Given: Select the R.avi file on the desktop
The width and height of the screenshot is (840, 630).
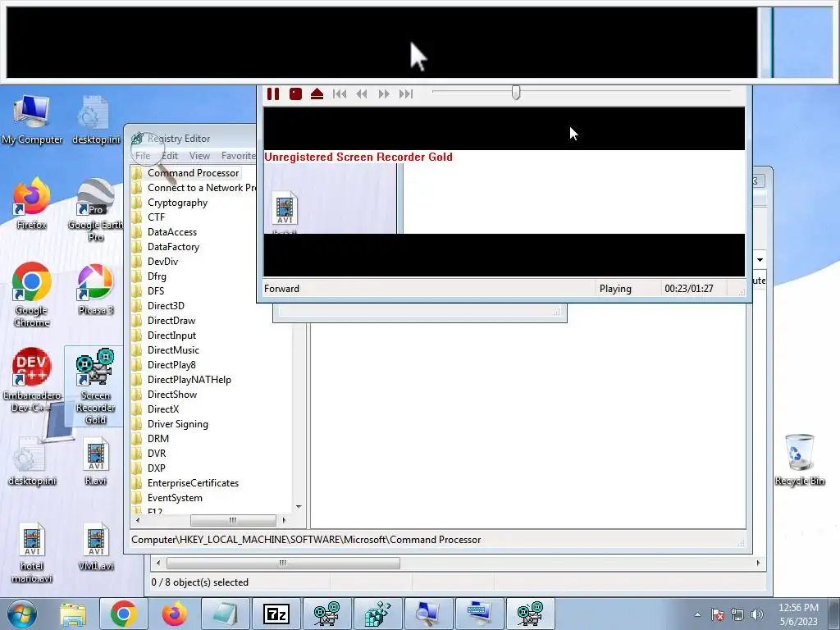Looking at the screenshot, I should coord(96,462).
